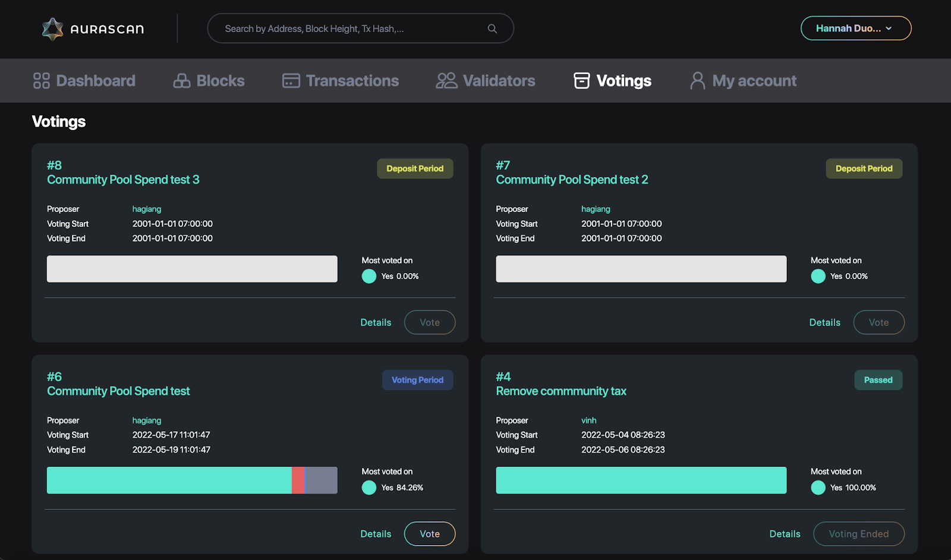
Task: Click the 2022-05-04 08:26:23 voting start
Action: (x=623, y=435)
